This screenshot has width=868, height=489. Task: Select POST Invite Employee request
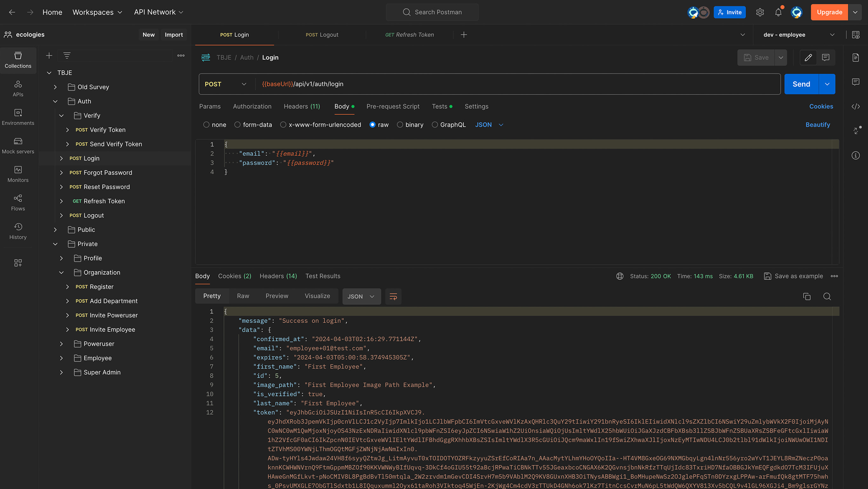click(105, 329)
